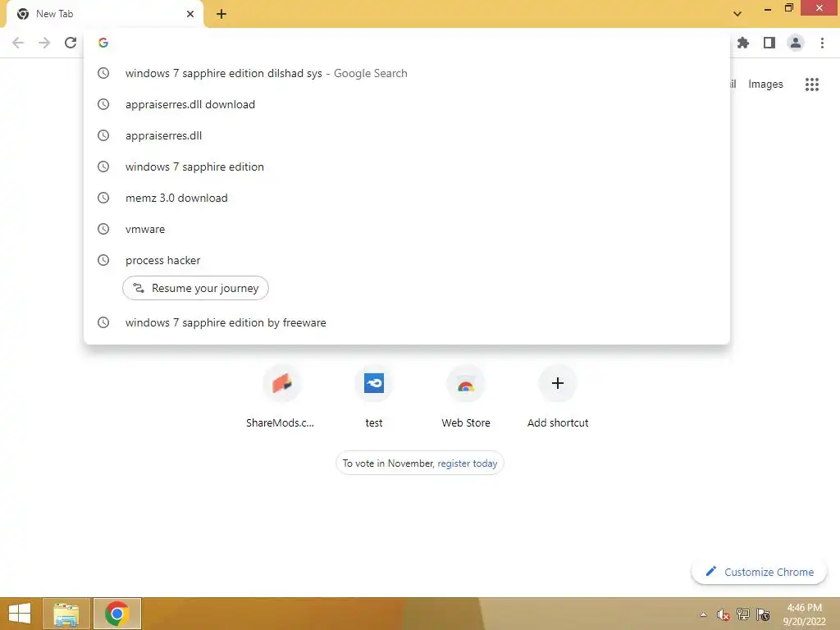
Task: Select process hacker suggestion
Action: point(407,260)
